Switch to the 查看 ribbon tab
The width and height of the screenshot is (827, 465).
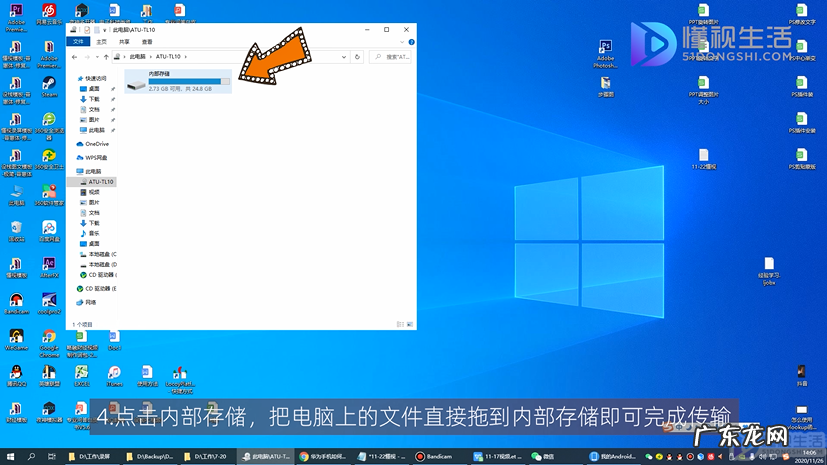click(x=147, y=42)
